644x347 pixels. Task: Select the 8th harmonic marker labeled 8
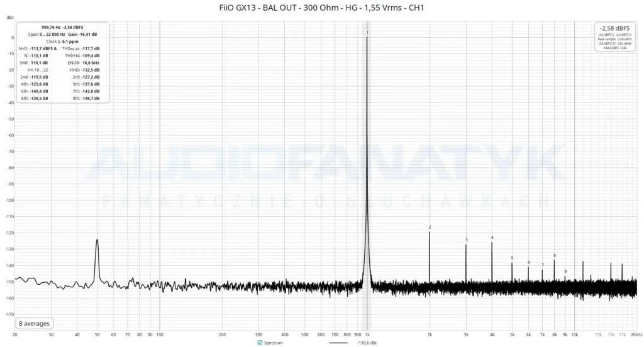pos(555,255)
